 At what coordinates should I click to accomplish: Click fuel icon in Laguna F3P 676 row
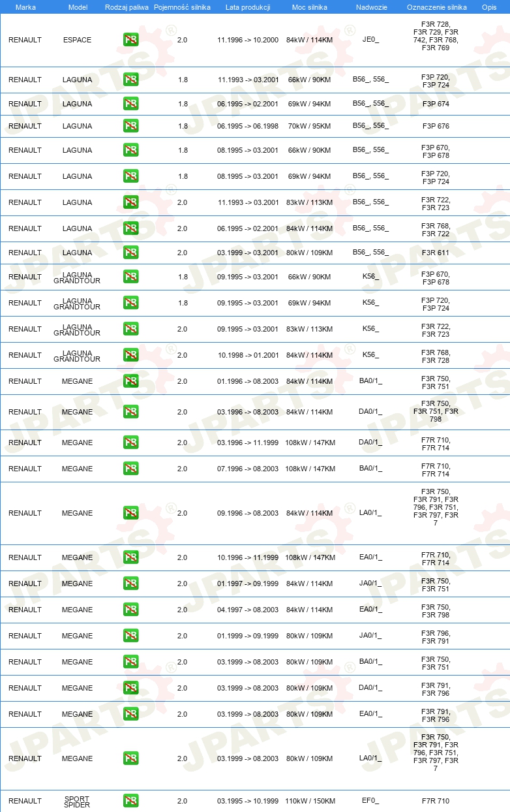click(x=130, y=126)
